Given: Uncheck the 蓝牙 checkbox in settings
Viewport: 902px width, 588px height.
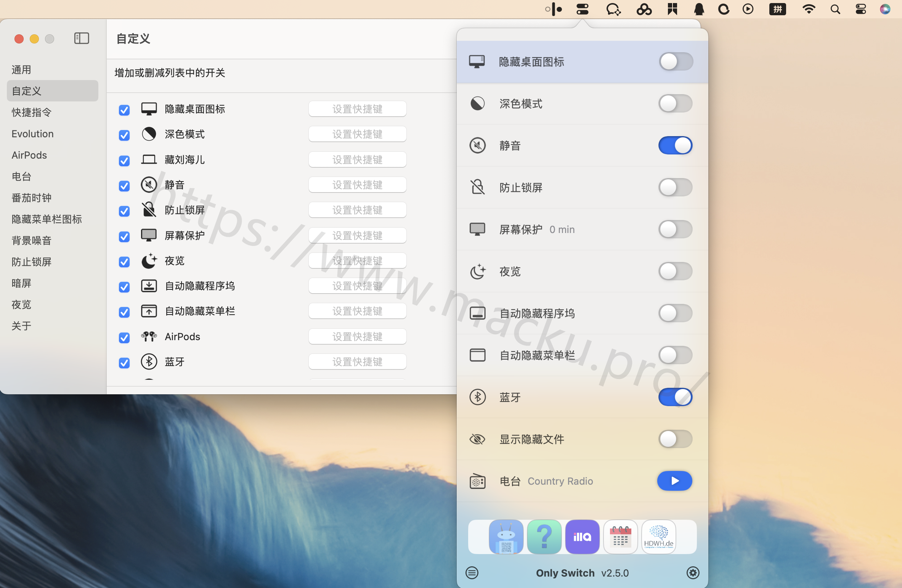Looking at the screenshot, I should click(124, 363).
